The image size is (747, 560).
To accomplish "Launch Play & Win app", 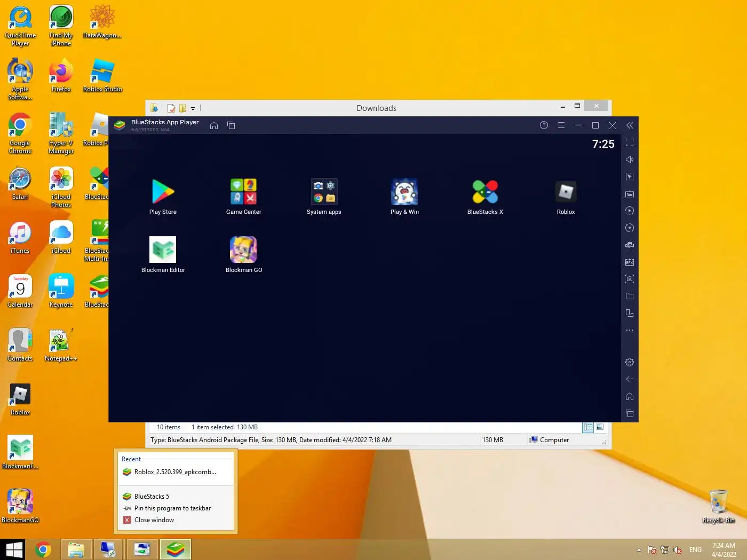I will [404, 196].
